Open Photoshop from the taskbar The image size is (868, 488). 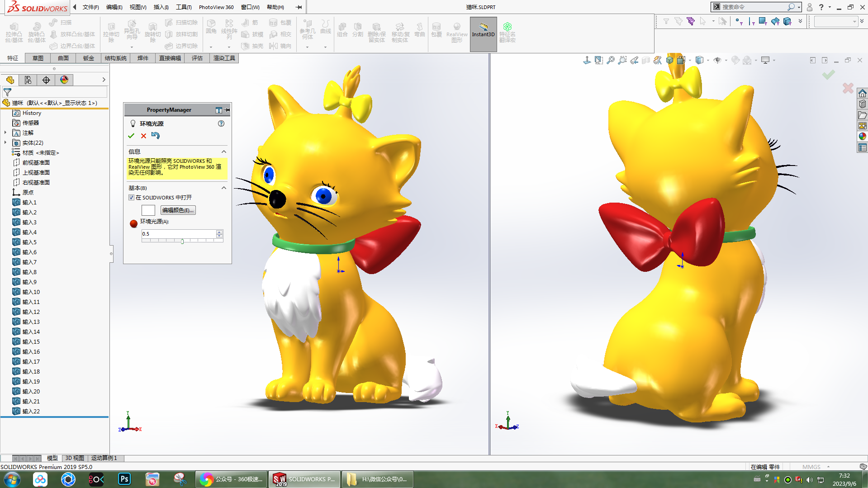124,479
